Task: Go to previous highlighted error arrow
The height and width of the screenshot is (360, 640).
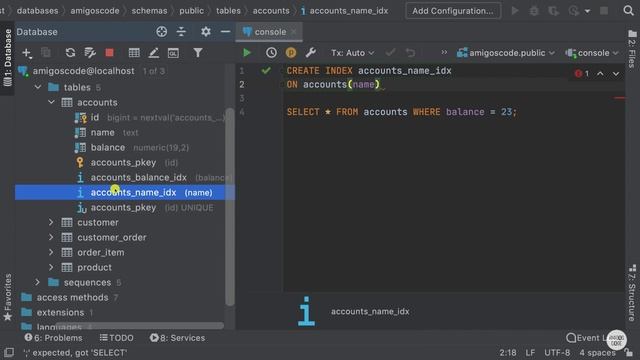Action: pyautogui.click(x=600, y=74)
